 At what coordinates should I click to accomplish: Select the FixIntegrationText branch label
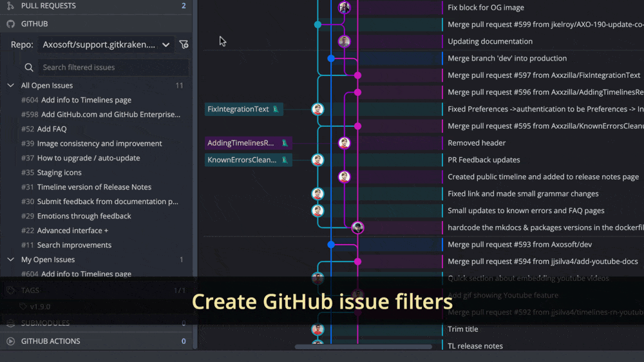click(244, 110)
